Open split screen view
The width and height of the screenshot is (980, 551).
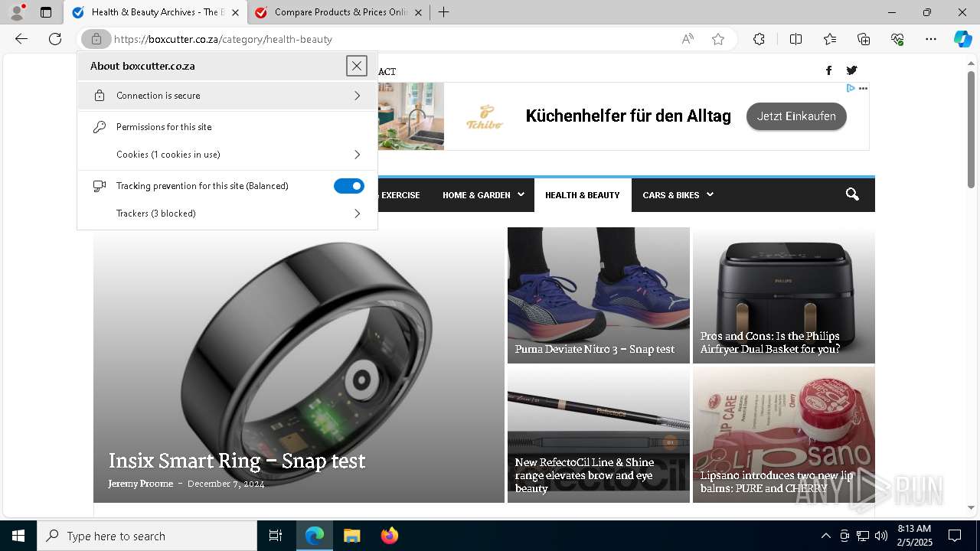click(x=795, y=39)
